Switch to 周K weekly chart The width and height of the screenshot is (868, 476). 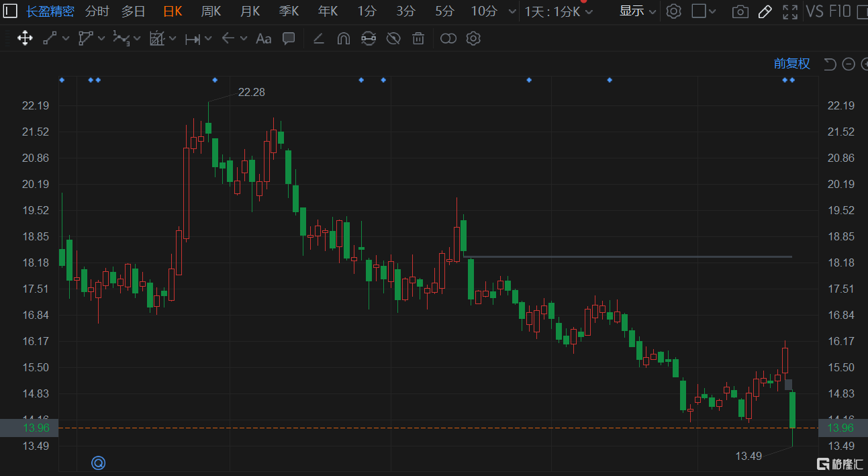pos(211,11)
